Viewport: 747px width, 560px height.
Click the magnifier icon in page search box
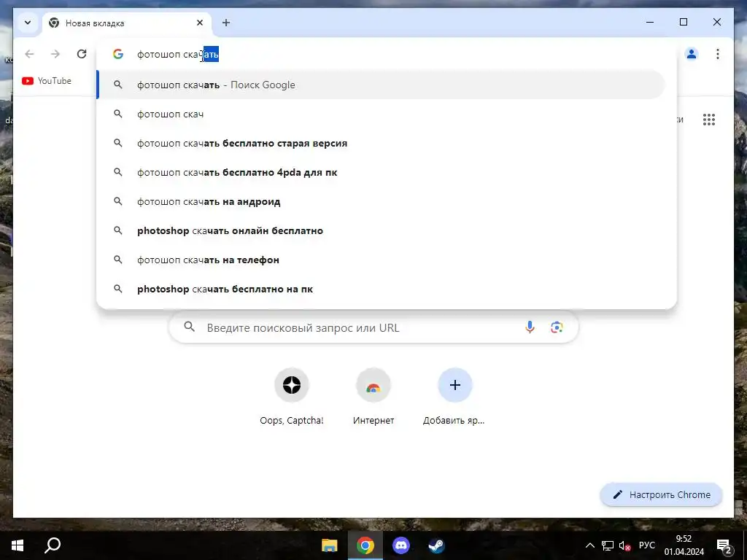[x=190, y=327]
